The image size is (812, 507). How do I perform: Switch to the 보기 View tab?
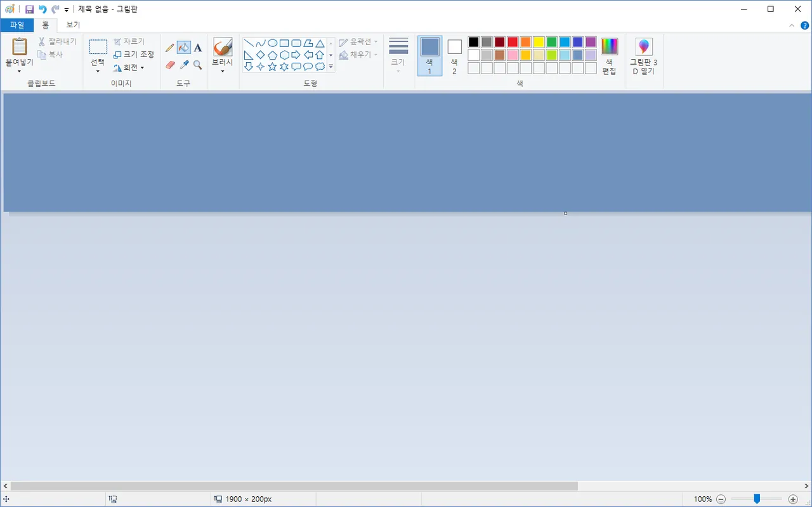tap(74, 25)
